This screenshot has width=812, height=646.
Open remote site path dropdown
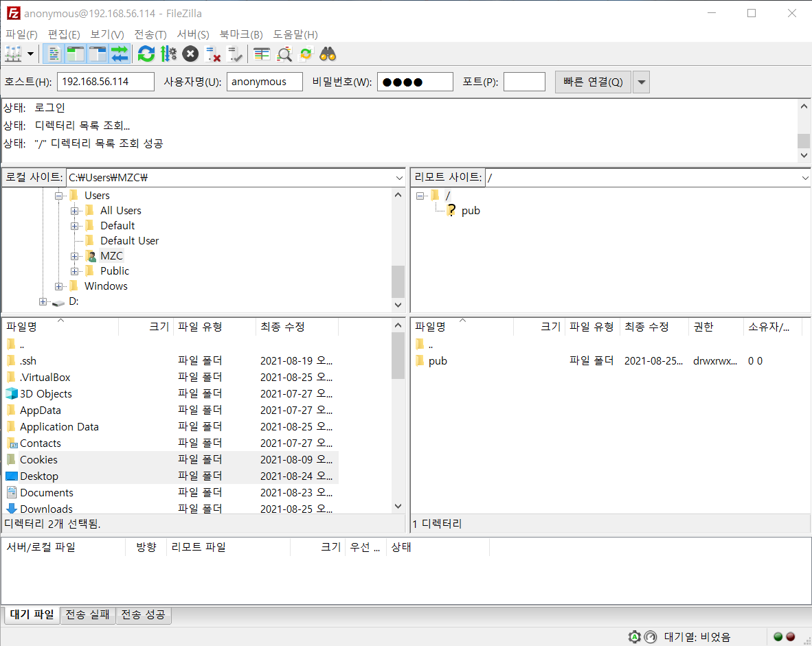[804, 178]
